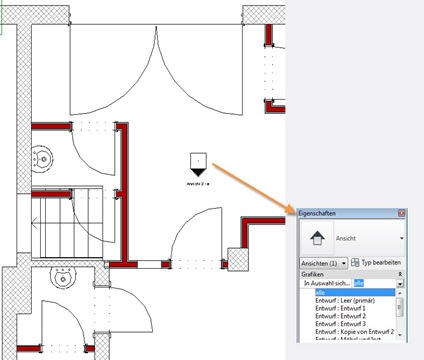Click the Ansicht type thumbnail in Eigenschaften
Image resolution: width=424 pixels, height=360 pixels.
coord(317,238)
